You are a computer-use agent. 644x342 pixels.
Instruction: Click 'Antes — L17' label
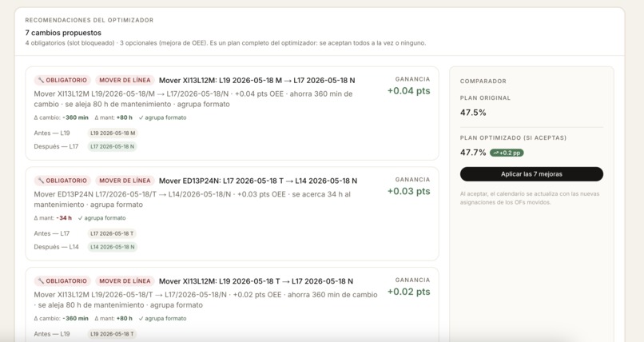coord(52,233)
